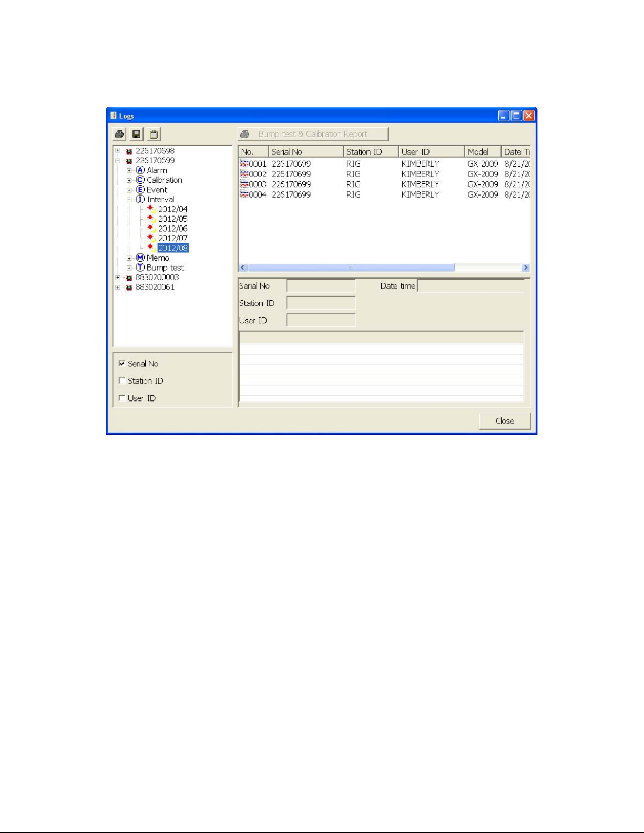
Task: Collapse the Interval node
Action: 129,200
